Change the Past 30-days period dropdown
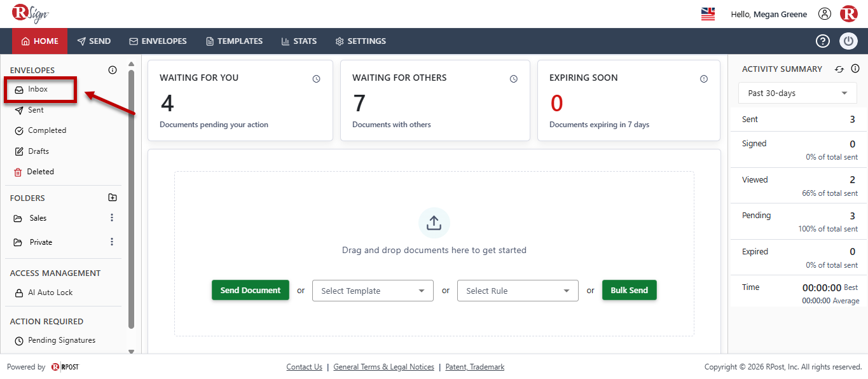The height and width of the screenshot is (379, 868). 797,93
